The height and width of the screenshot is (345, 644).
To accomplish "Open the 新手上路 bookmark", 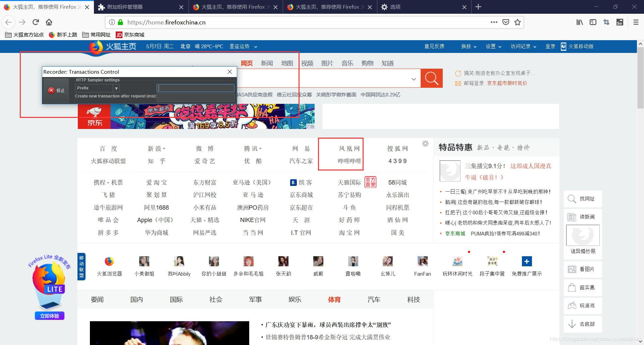I will point(63,35).
